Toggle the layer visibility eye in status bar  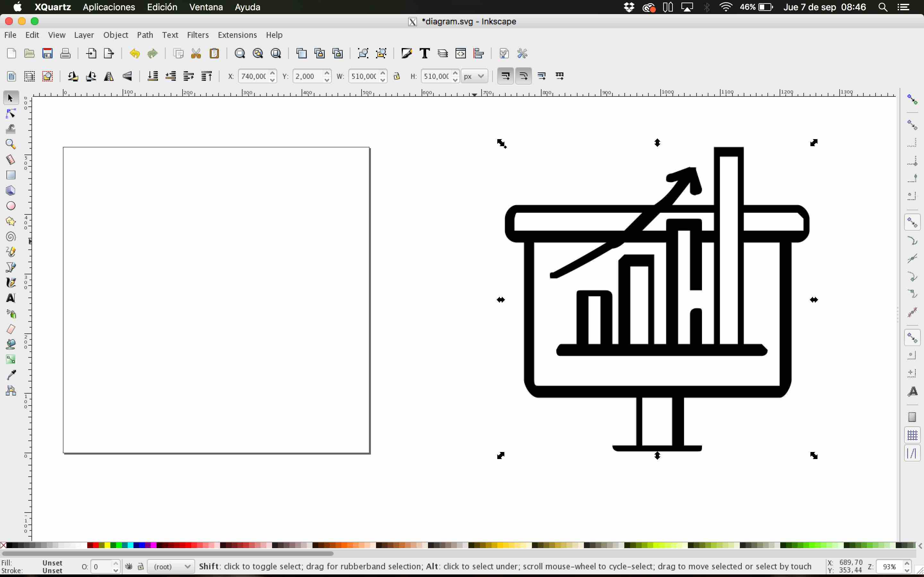129,566
